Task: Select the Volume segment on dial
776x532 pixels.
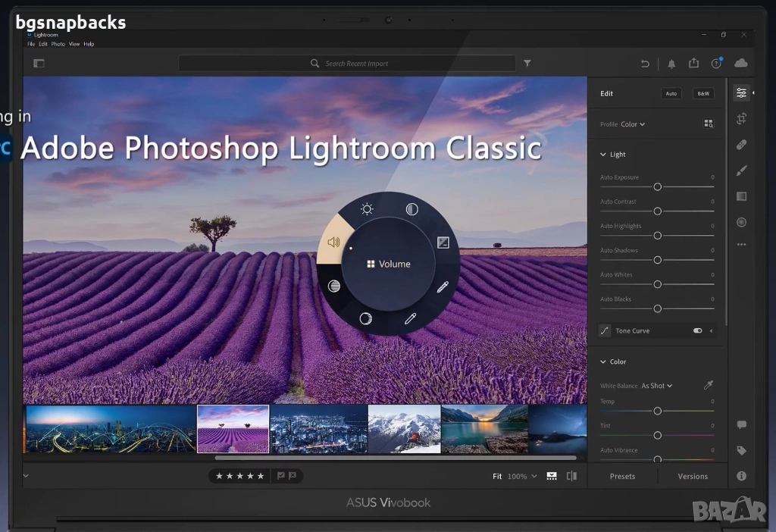Action: (x=333, y=243)
